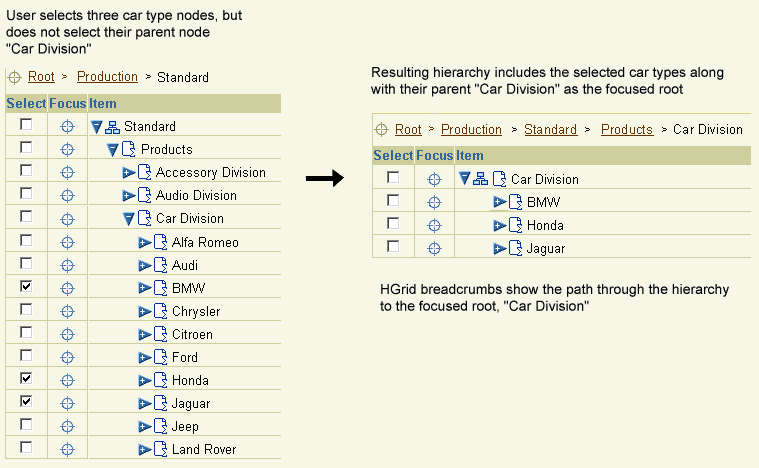
Task: Tick the Ford row checkbox
Action: point(26,356)
